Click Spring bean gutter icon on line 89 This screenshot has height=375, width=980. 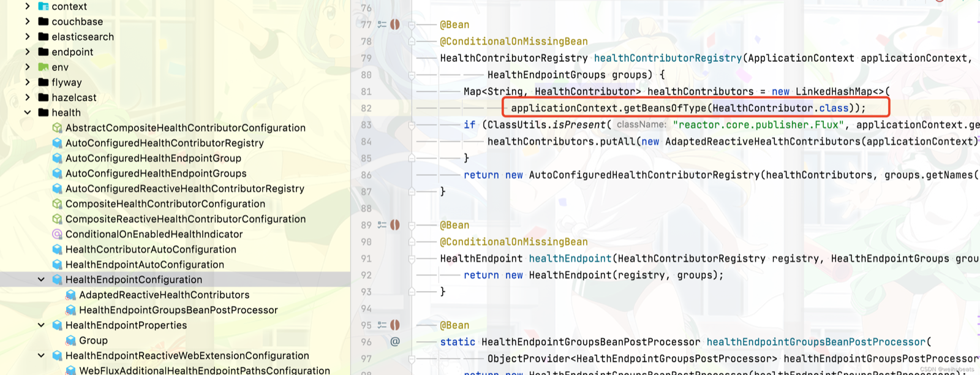[395, 225]
